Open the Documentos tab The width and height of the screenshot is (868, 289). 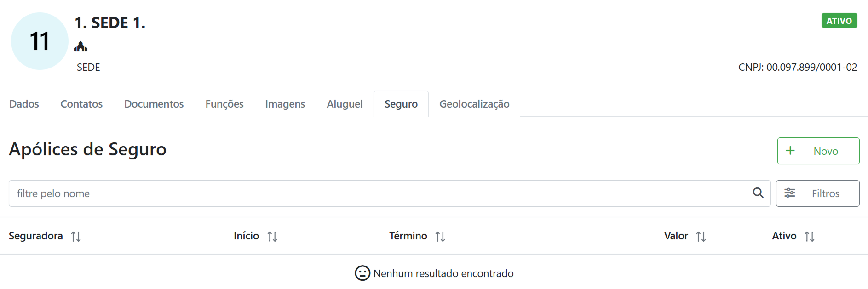(x=154, y=104)
